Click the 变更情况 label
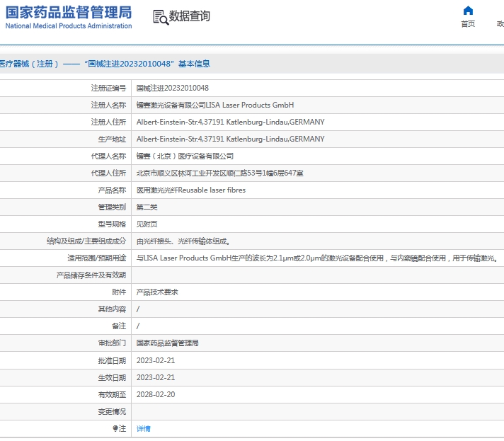Viewport: 504px width, 441px height. click(x=112, y=412)
